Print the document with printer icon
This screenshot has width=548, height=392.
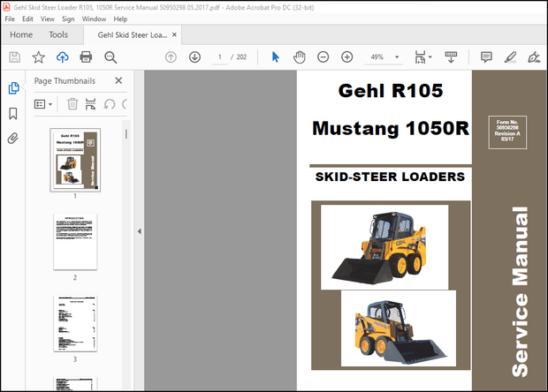point(86,57)
